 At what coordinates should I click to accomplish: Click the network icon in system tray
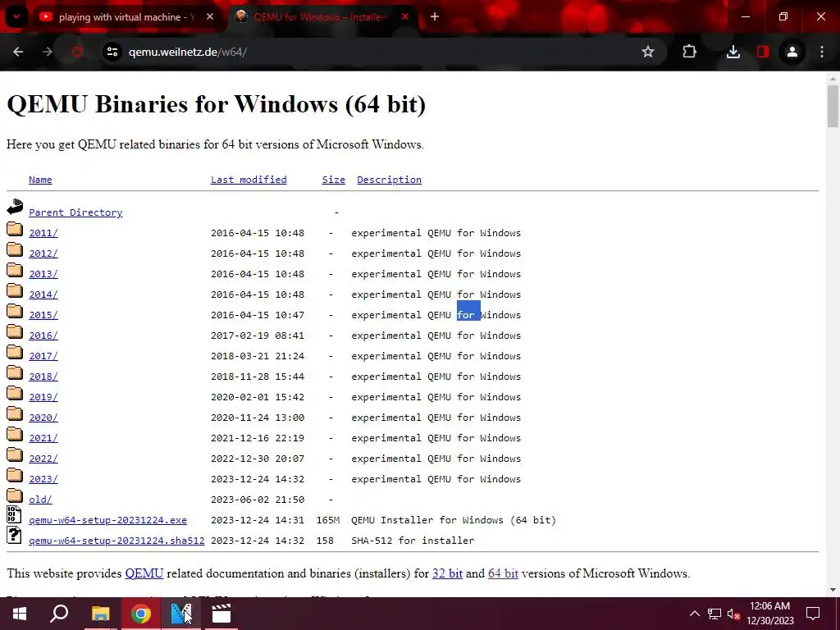714,614
